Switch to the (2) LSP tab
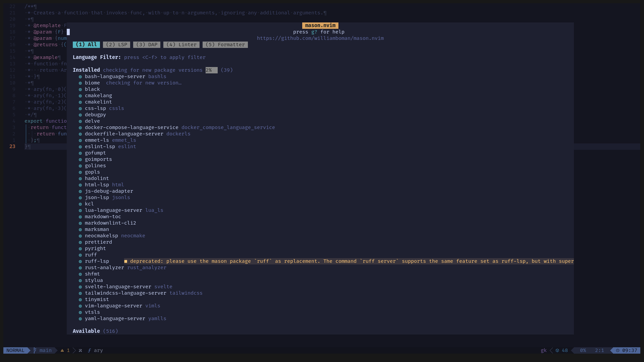 coord(116,44)
